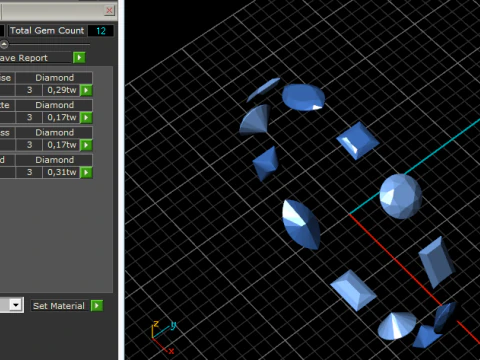Click the green arrow in the third Diamond row
The image size is (480, 360).
[x=86, y=145]
